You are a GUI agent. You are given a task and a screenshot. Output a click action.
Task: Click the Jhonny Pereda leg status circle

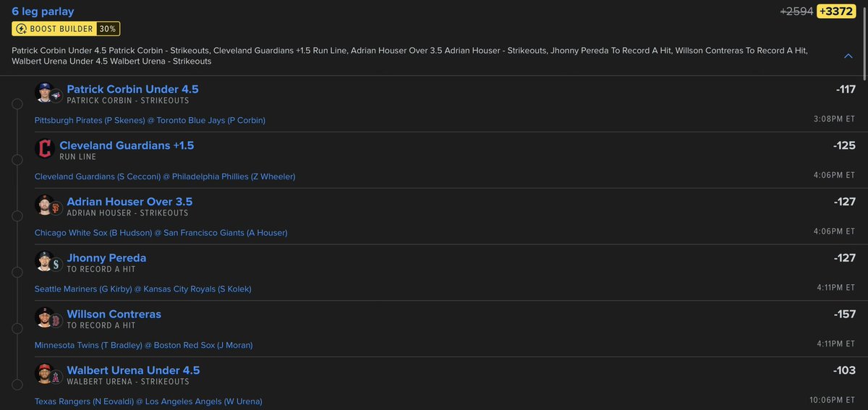17,273
